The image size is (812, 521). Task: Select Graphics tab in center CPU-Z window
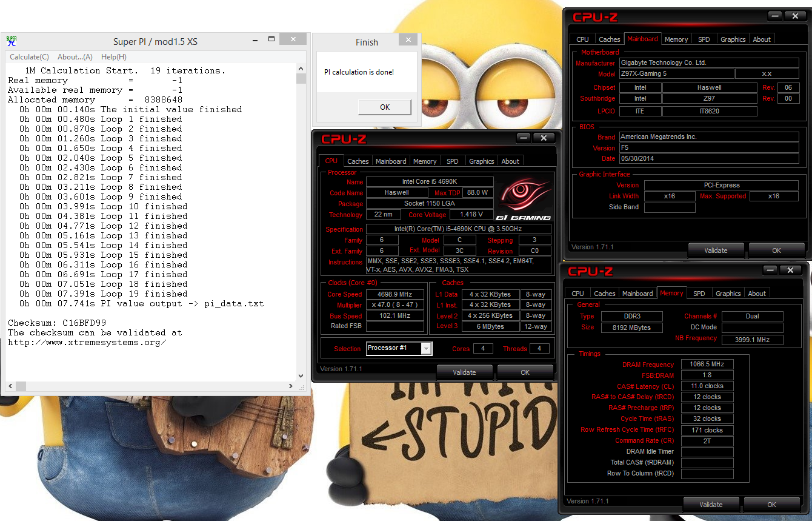(x=482, y=161)
